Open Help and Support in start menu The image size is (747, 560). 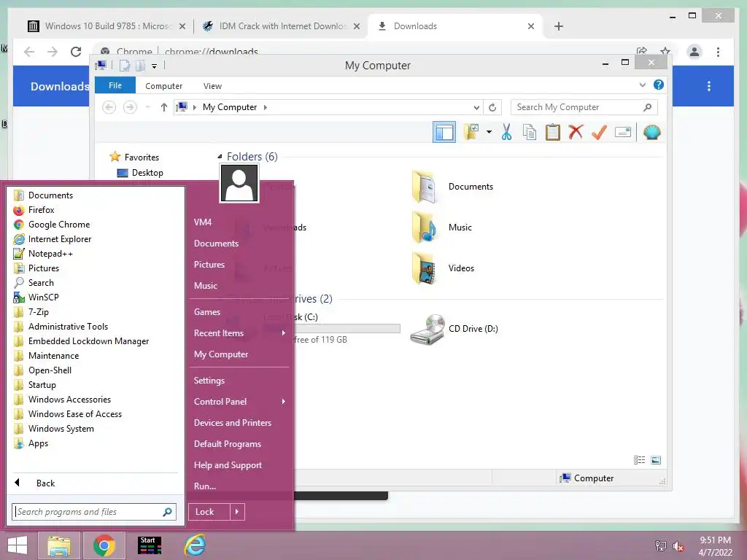pos(228,465)
